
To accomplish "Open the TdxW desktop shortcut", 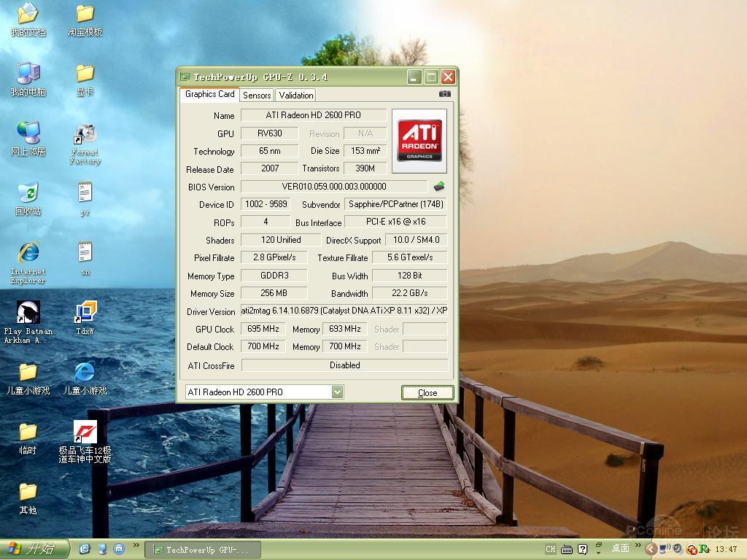I will [x=85, y=313].
